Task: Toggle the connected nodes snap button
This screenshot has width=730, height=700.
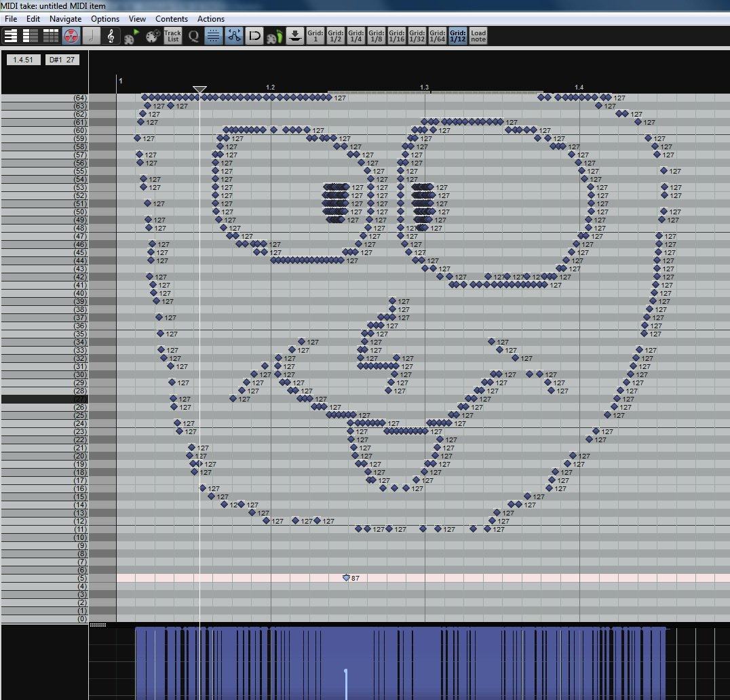Action: tap(234, 36)
